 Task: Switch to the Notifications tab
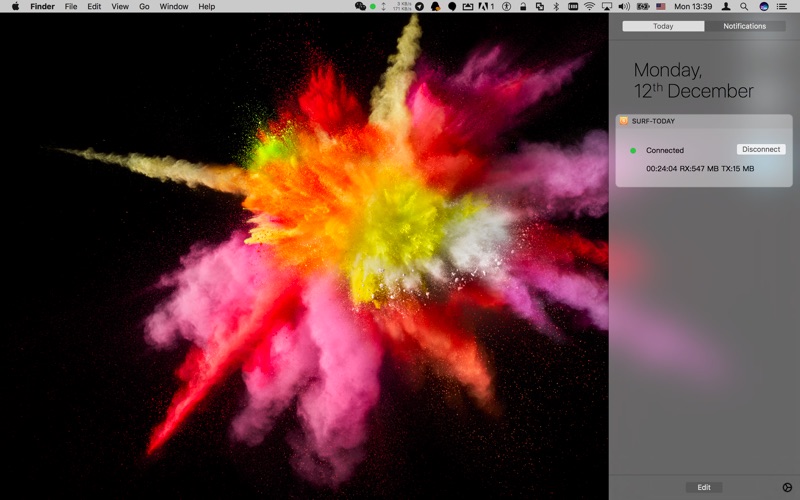[x=745, y=26]
